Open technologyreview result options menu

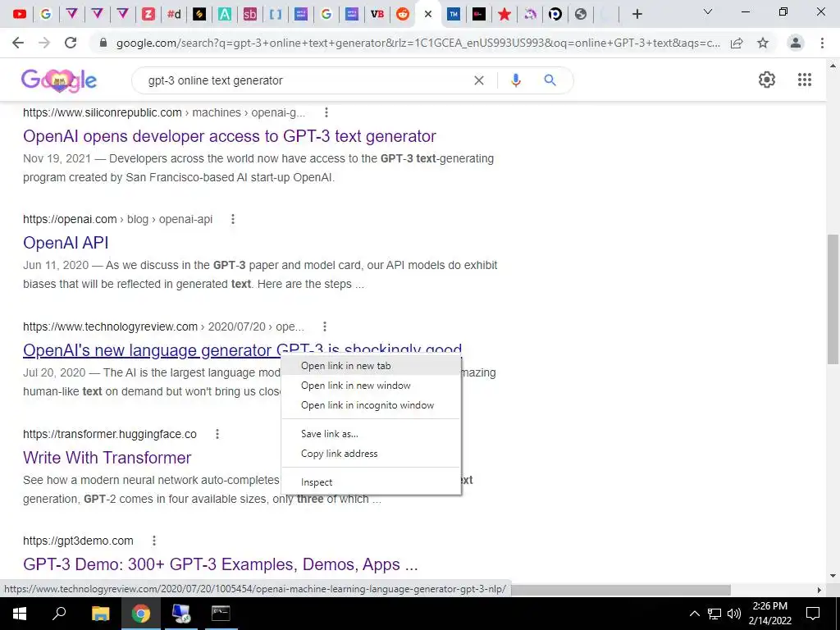click(x=325, y=326)
